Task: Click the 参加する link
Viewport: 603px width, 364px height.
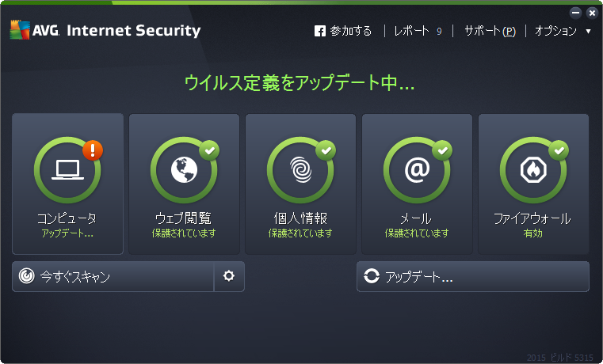Action: (x=351, y=31)
